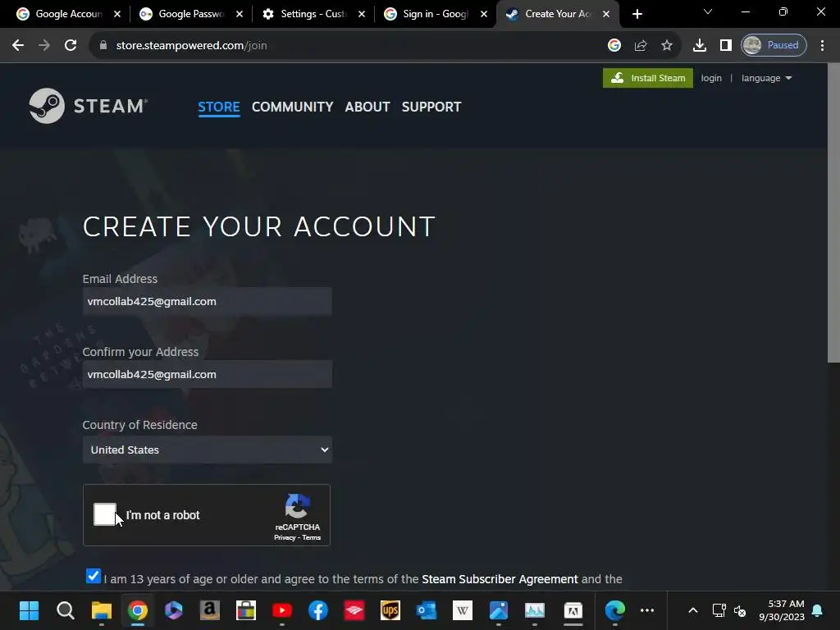Open the paused Chrome profile button

[x=774, y=46]
